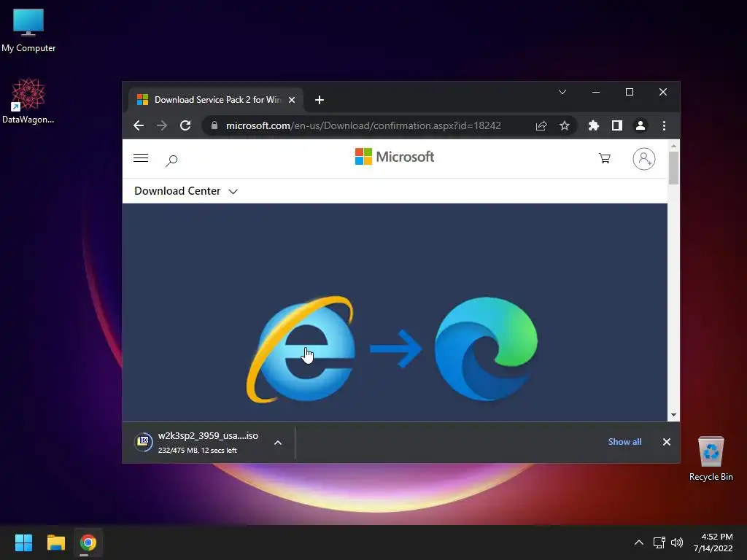Click the Microsoft Edge logo in banner
The height and width of the screenshot is (560, 747).
pos(486,349)
